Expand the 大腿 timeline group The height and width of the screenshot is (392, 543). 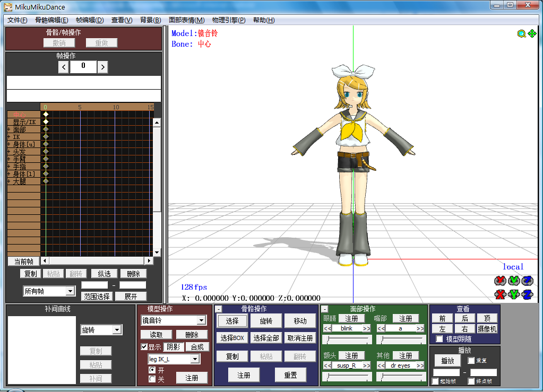[x=8, y=181]
